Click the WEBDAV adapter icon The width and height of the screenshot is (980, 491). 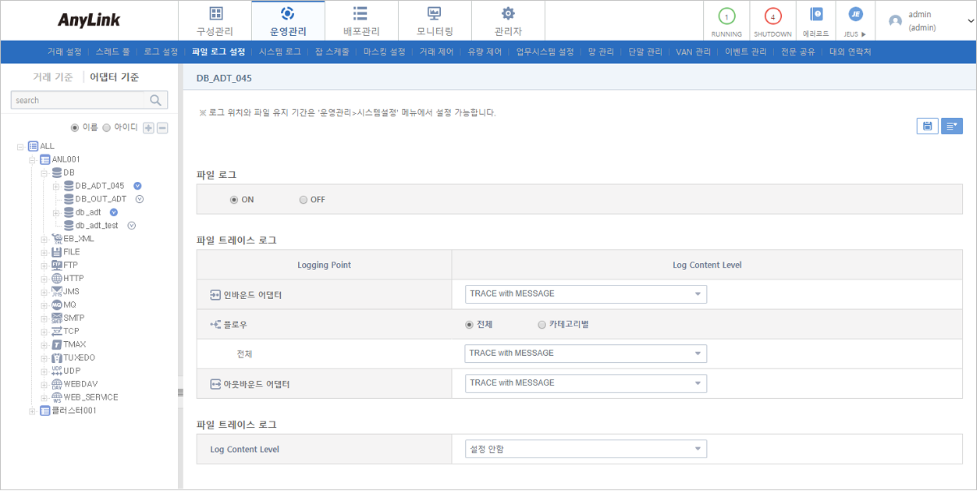coord(56,384)
